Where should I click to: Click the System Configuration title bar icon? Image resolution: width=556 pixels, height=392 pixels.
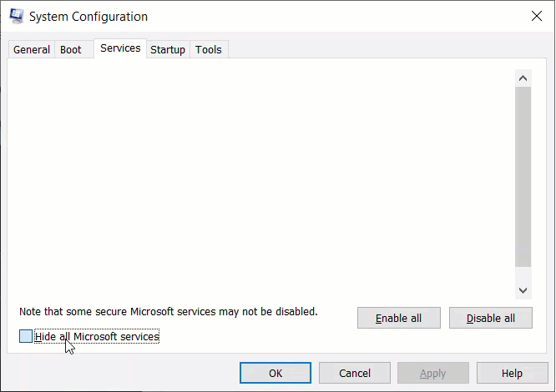click(17, 16)
